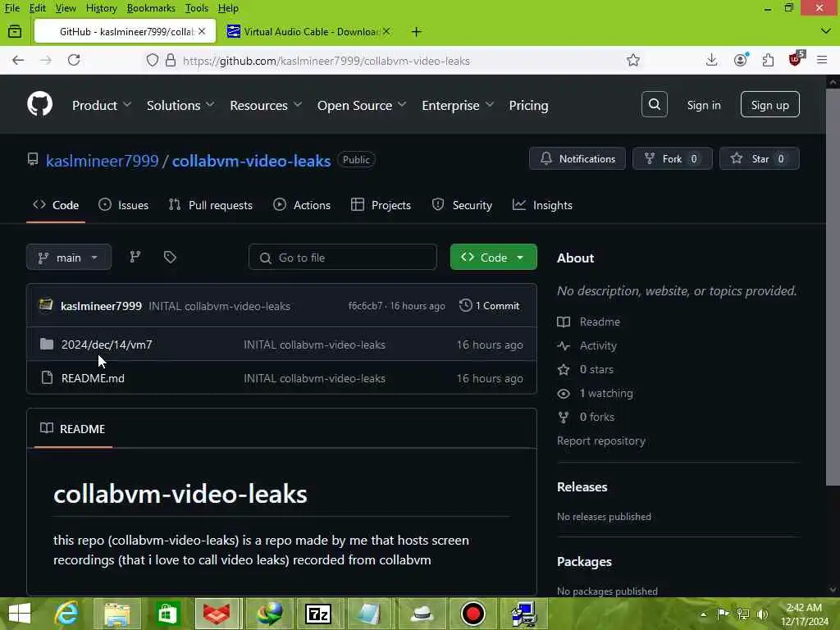Expand the Open Source dropdown
The image size is (840, 630).
tap(362, 105)
